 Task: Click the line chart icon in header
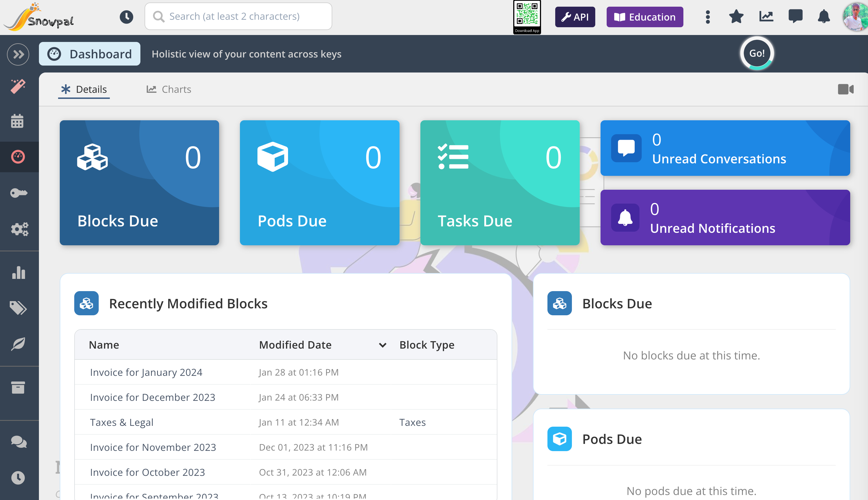[x=766, y=16]
